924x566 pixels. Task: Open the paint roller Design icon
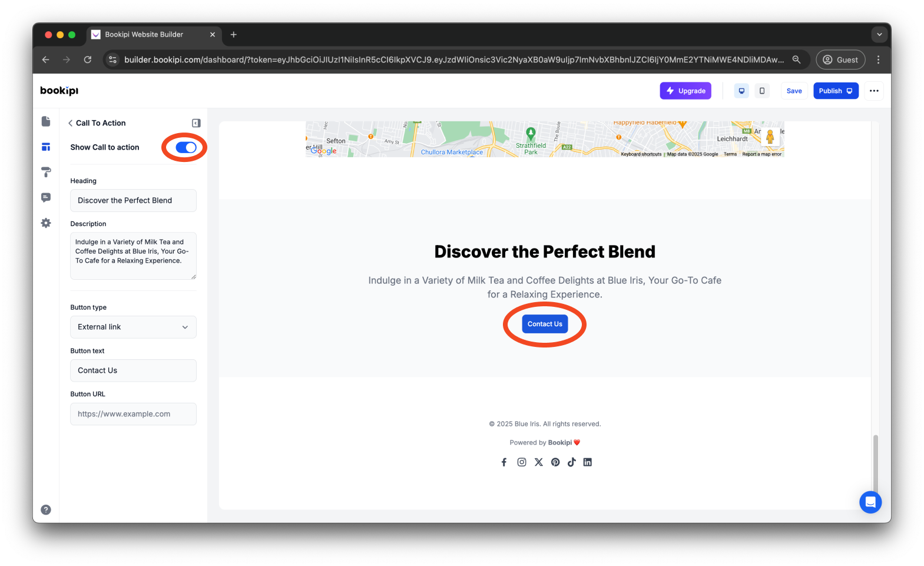(46, 172)
